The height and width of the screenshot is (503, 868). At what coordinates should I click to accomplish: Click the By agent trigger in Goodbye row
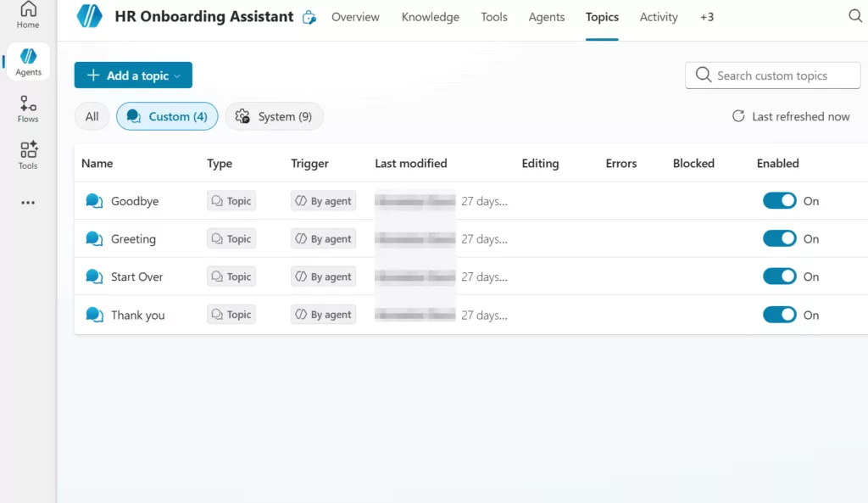[x=323, y=200]
